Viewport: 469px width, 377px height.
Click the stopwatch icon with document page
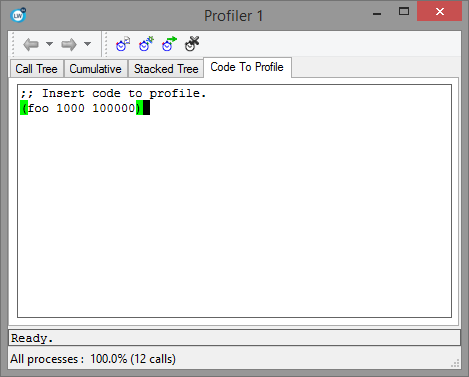click(x=123, y=44)
